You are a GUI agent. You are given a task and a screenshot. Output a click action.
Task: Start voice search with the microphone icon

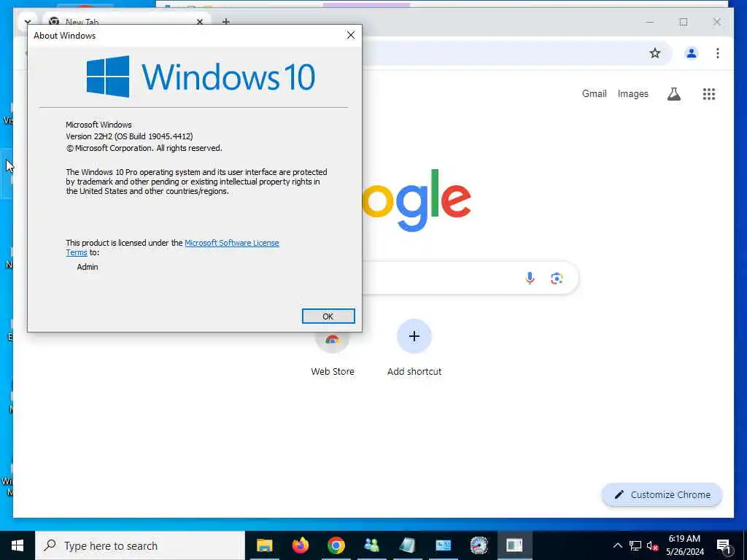pos(530,278)
